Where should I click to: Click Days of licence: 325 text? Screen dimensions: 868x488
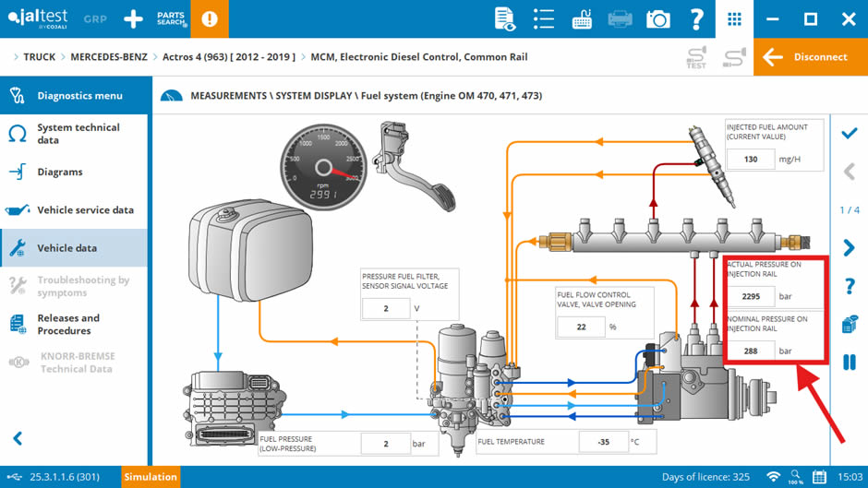(705, 477)
